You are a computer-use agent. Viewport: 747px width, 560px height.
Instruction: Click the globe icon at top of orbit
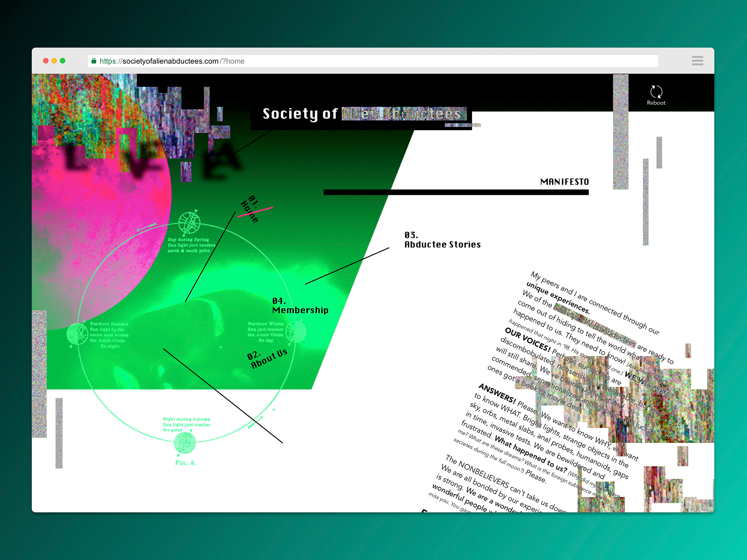(189, 223)
